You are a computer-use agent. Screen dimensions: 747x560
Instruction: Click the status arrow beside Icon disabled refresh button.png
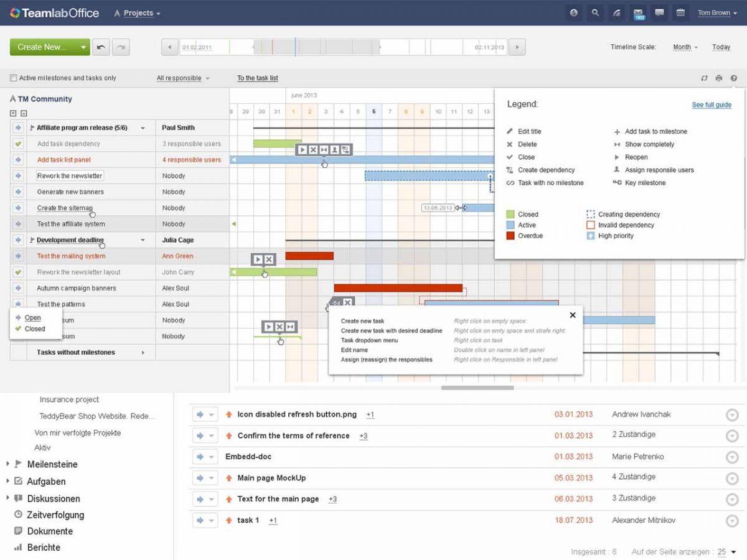[201, 414]
